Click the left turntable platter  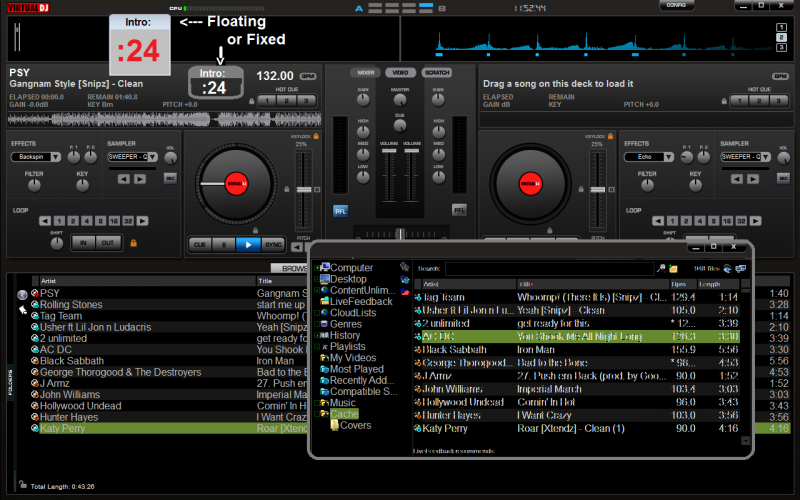(236, 184)
